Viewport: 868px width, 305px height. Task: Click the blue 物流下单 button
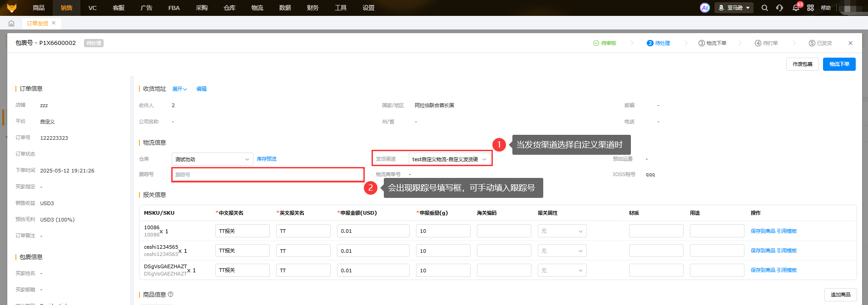[x=839, y=64]
